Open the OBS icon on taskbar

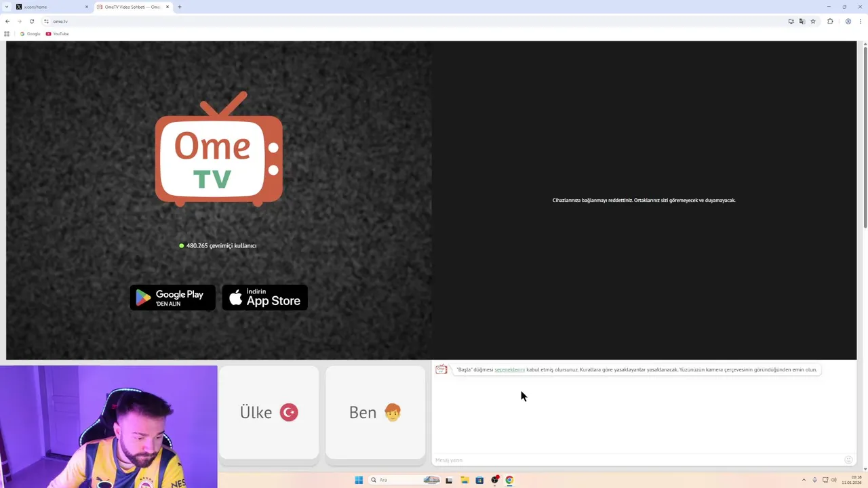(495, 480)
